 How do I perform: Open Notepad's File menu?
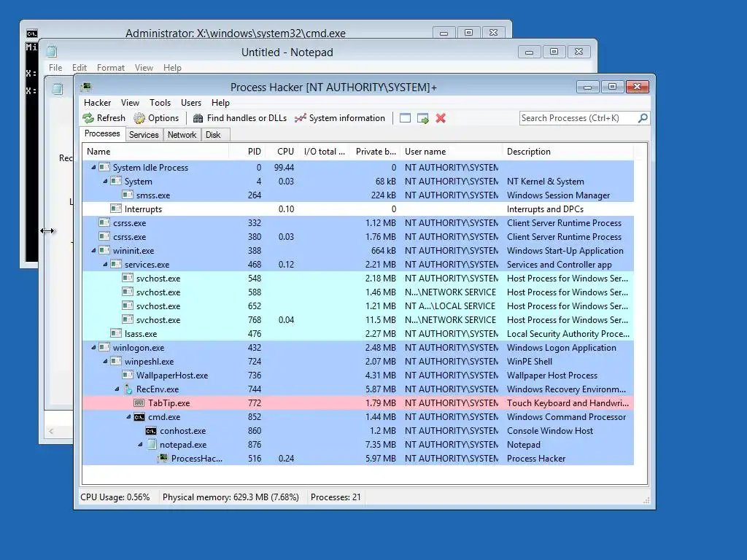pyautogui.click(x=55, y=68)
